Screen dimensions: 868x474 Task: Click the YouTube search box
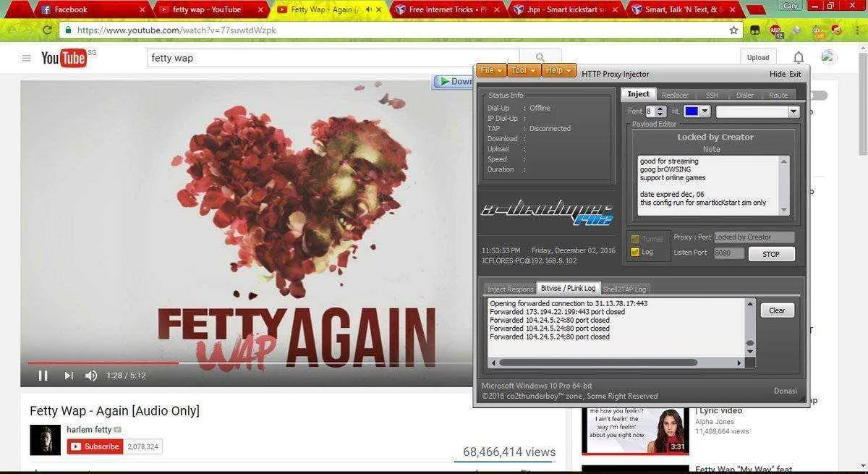tap(333, 58)
